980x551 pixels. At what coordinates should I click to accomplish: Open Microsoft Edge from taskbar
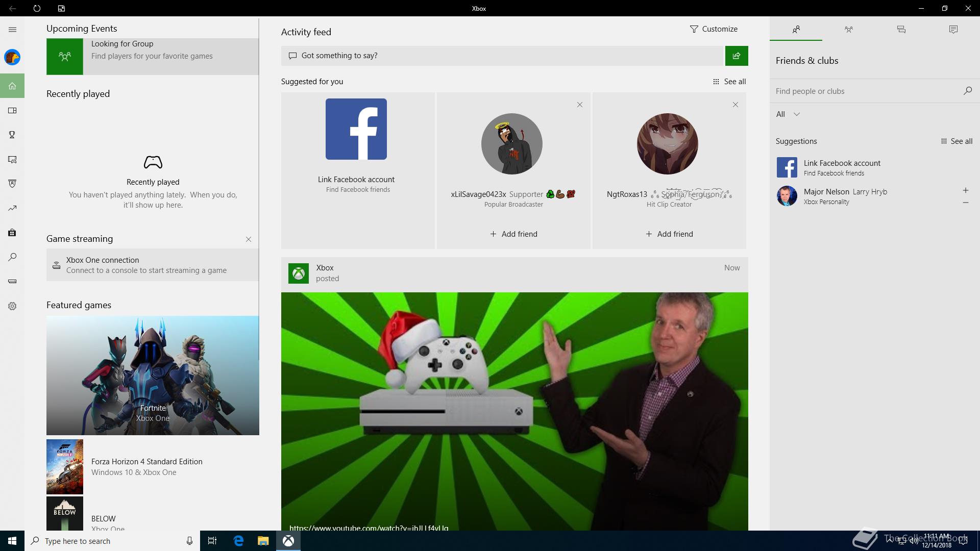point(238,541)
